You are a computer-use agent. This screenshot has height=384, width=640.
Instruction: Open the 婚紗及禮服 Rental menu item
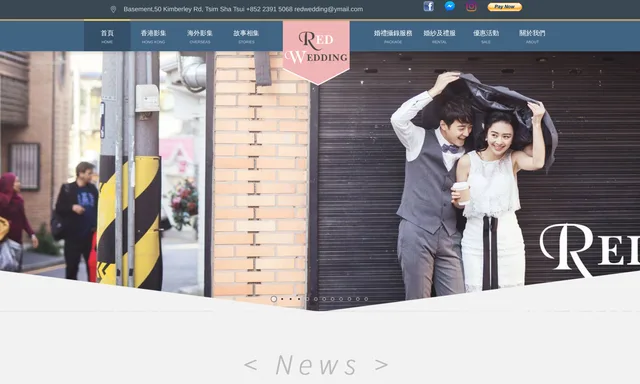(439, 36)
